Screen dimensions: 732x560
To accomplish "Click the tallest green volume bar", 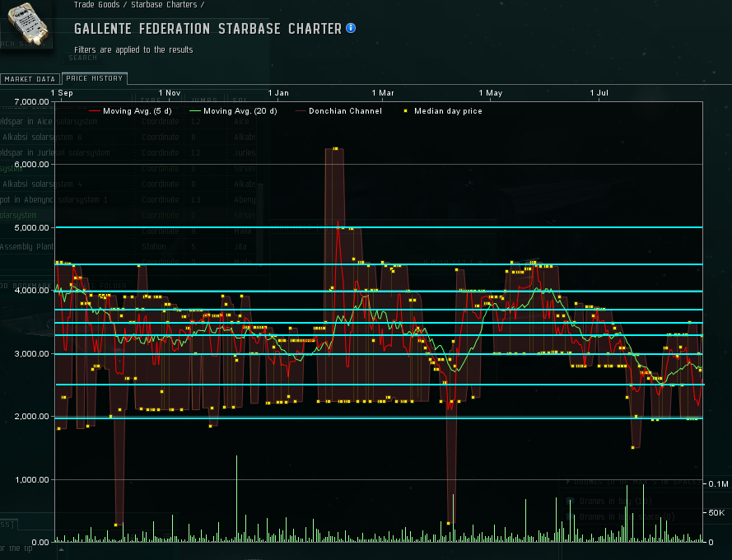I will 236,498.
